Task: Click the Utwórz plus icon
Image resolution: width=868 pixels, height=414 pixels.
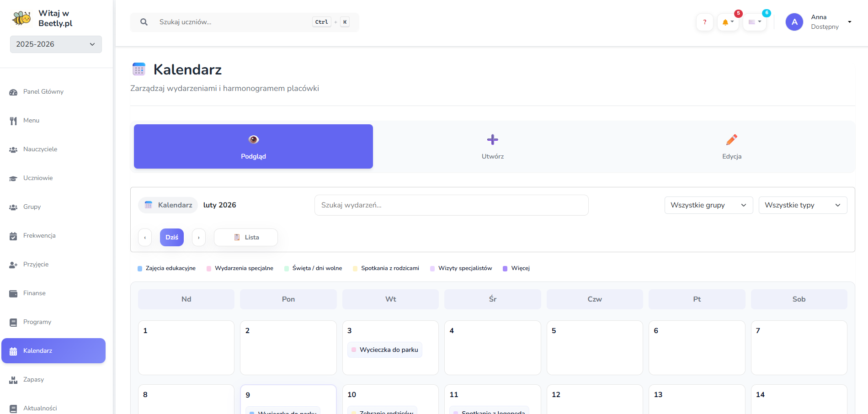Action: coord(492,139)
